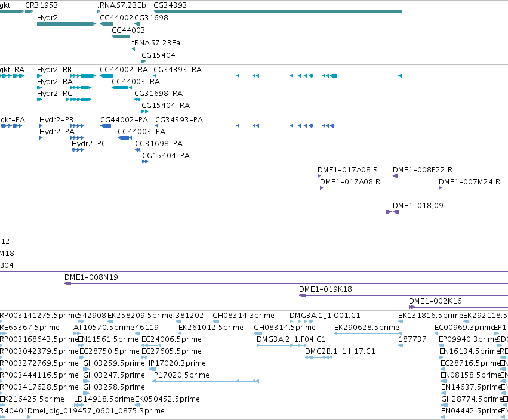Click the Hydr2 gene arrow bar
The height and width of the screenshot is (420, 508).
click(x=66, y=24)
